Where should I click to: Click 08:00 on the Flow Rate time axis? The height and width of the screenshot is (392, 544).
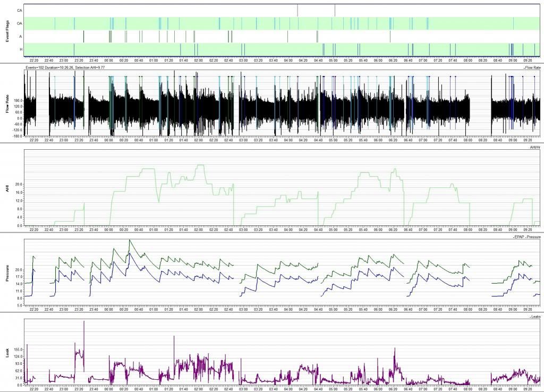click(x=468, y=140)
